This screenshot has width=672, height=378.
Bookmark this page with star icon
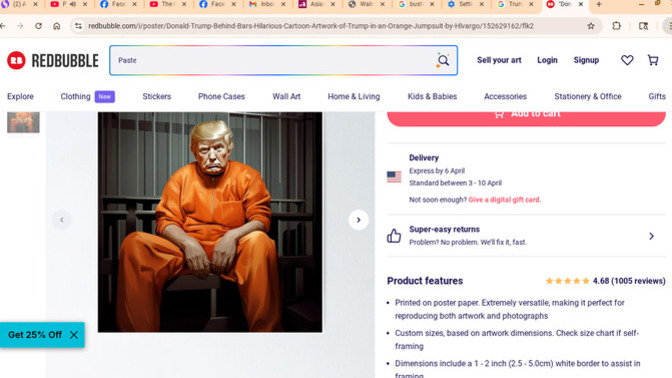pyautogui.click(x=591, y=26)
